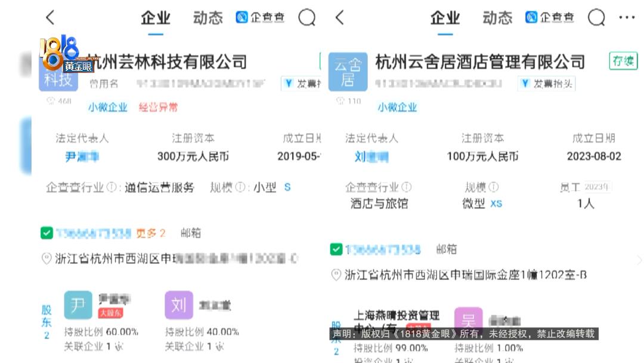Open legal representative 刘 profile on right page

(x=371, y=156)
